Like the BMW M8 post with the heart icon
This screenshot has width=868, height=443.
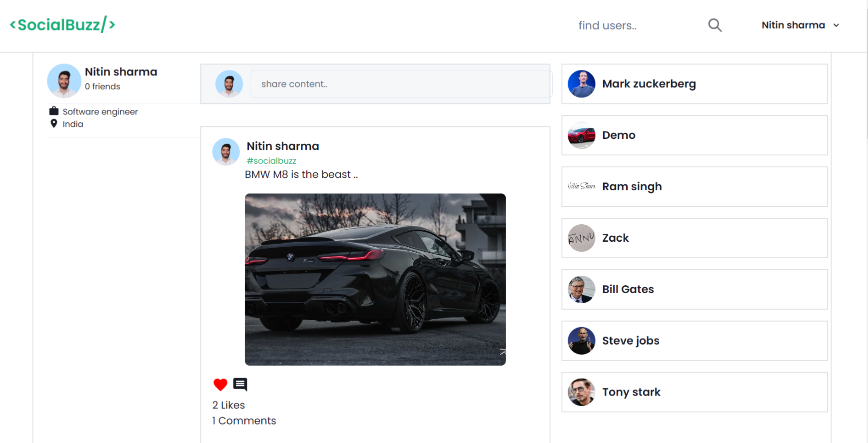tap(220, 385)
